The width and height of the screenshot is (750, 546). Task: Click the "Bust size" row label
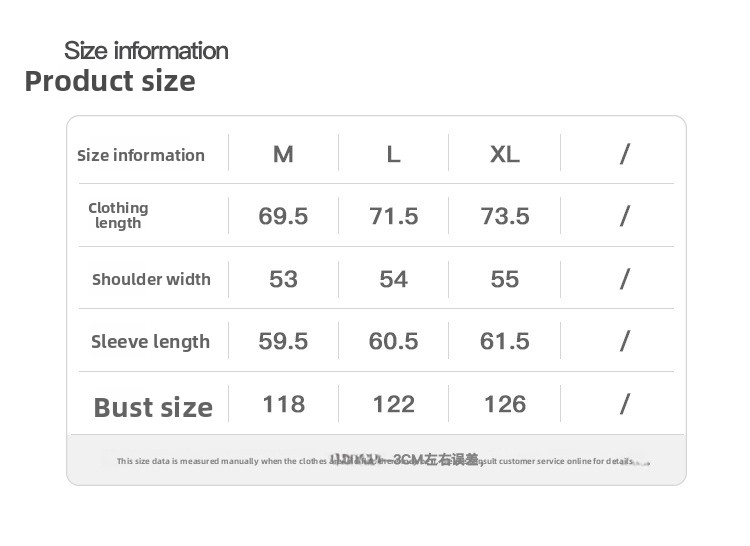tap(153, 407)
